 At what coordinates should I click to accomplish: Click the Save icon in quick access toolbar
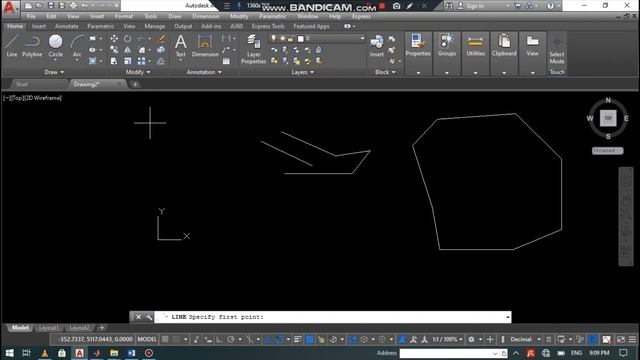pos(51,6)
